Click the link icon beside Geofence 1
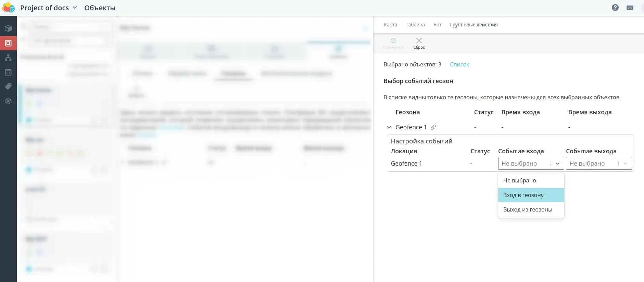This screenshot has width=644, height=282. coord(433,127)
